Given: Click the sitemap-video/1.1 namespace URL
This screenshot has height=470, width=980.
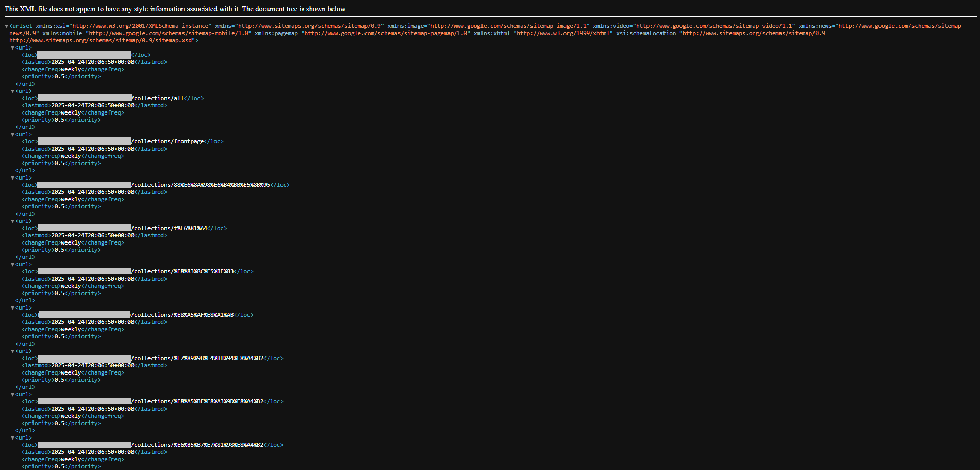Looking at the screenshot, I should pos(715,26).
